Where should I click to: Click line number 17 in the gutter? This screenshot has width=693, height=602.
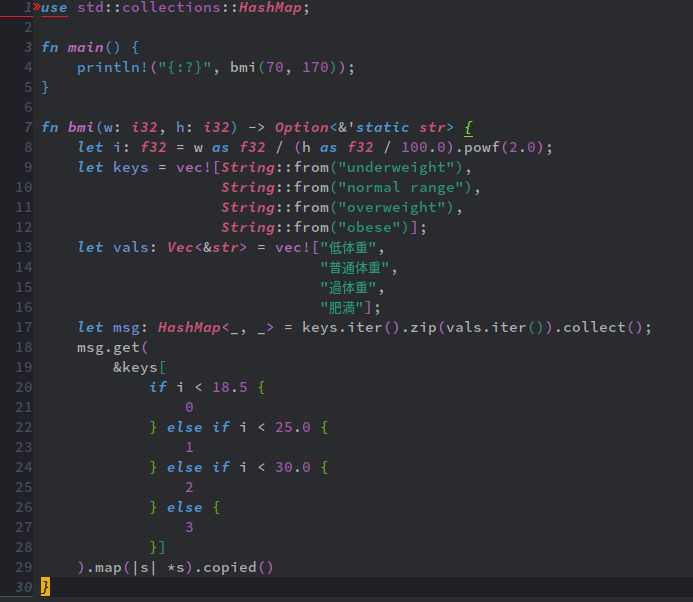click(x=24, y=328)
